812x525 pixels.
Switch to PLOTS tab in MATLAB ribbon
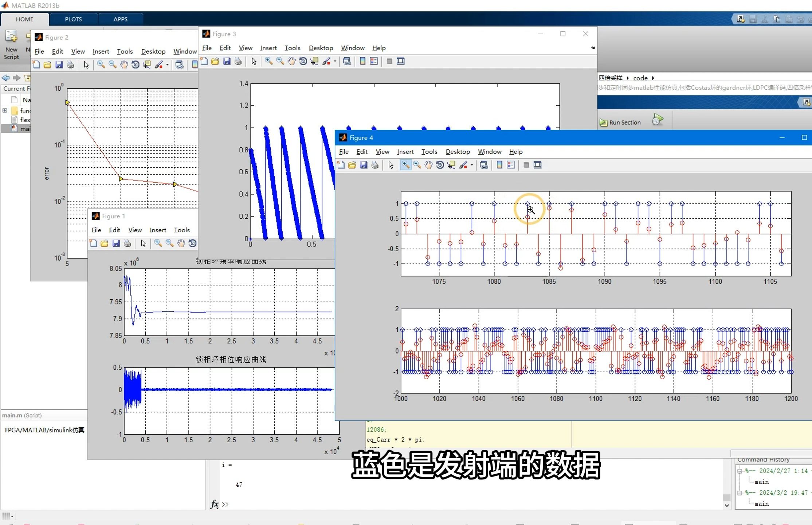pyautogui.click(x=73, y=19)
